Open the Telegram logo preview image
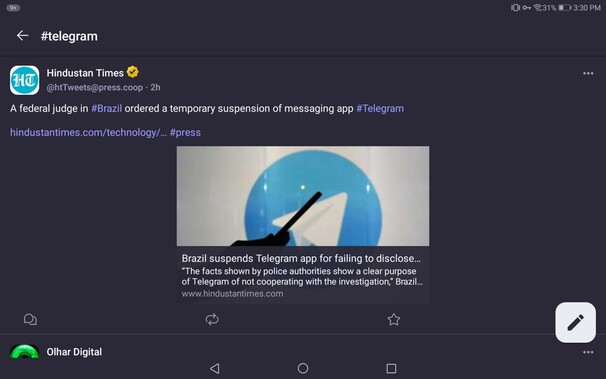Viewport: 606px width, 379px height. tap(303, 196)
